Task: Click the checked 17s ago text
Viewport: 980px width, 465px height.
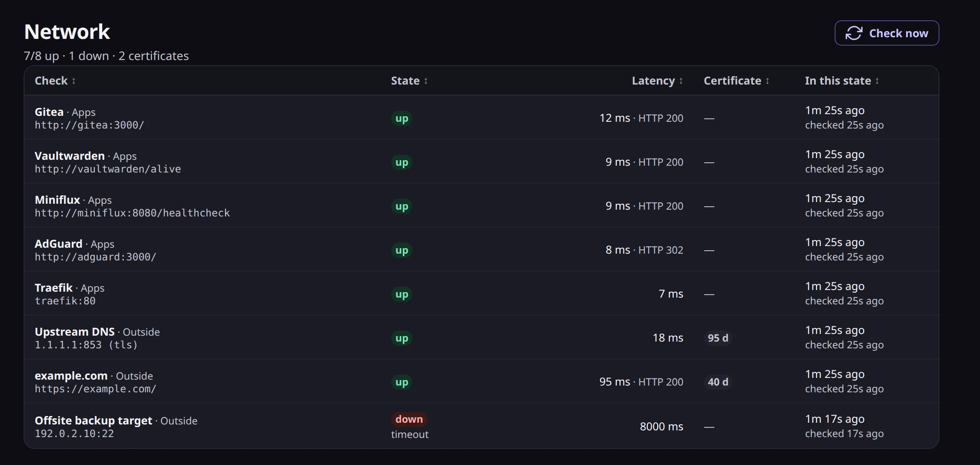Action: click(844, 434)
